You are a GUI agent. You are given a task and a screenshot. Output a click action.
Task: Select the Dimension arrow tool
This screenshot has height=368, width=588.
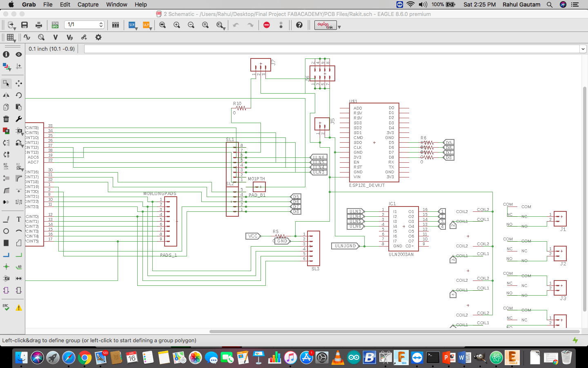[x=19, y=279]
